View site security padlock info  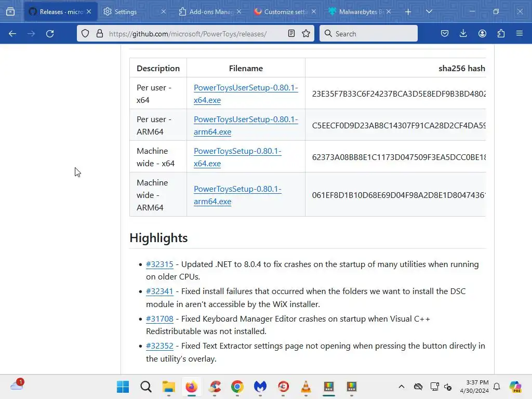pyautogui.click(x=99, y=33)
